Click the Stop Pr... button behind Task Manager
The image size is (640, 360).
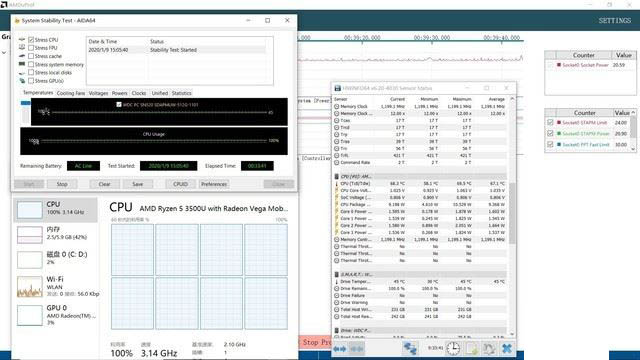pos(315,342)
